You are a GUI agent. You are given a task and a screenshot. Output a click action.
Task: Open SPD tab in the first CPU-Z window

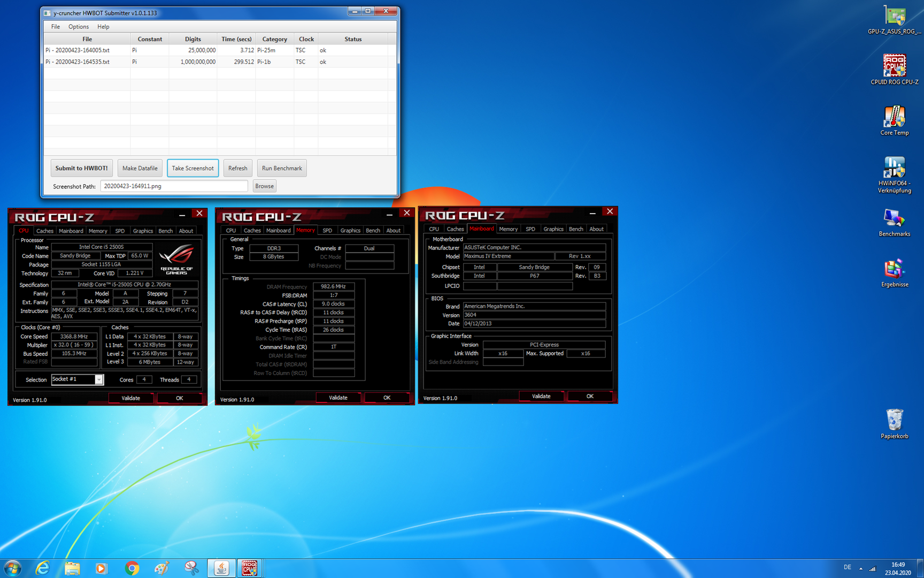pos(120,231)
